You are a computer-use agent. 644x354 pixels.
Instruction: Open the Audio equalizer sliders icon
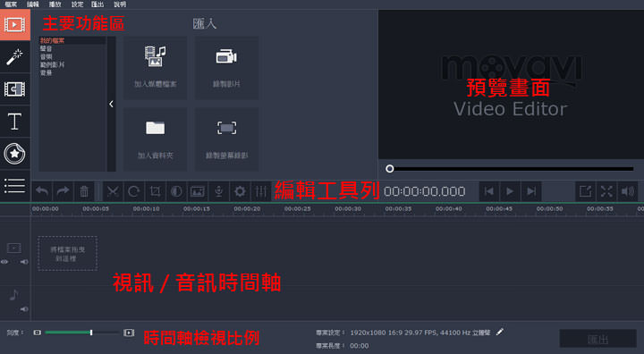[x=261, y=191]
